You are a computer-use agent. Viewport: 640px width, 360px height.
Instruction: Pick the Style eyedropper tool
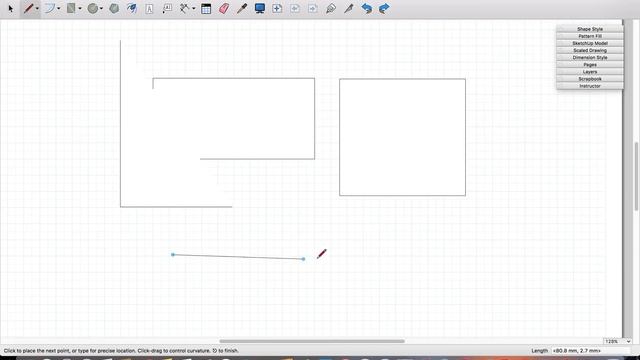pos(242,8)
